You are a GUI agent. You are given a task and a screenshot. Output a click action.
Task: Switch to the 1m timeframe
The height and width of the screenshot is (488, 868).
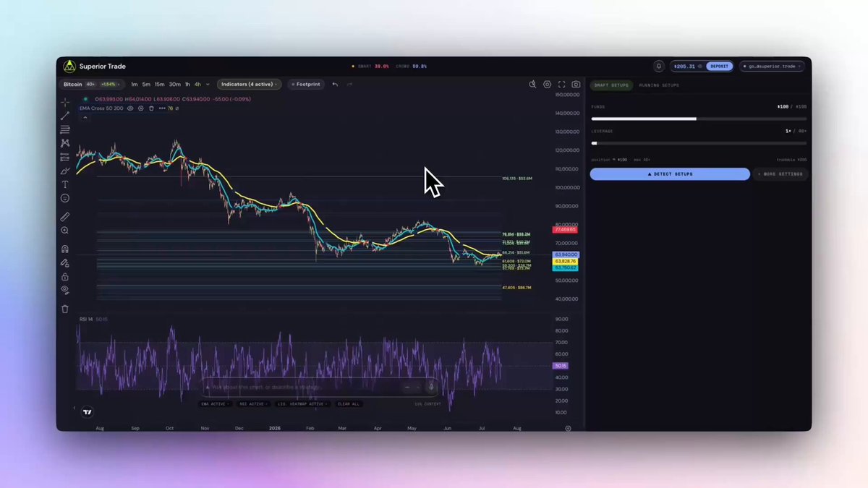tap(135, 85)
